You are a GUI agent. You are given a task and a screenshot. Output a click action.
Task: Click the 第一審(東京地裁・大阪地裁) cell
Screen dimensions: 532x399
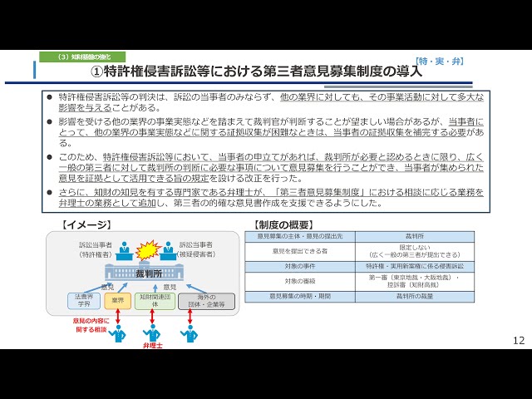pyautogui.click(x=415, y=281)
